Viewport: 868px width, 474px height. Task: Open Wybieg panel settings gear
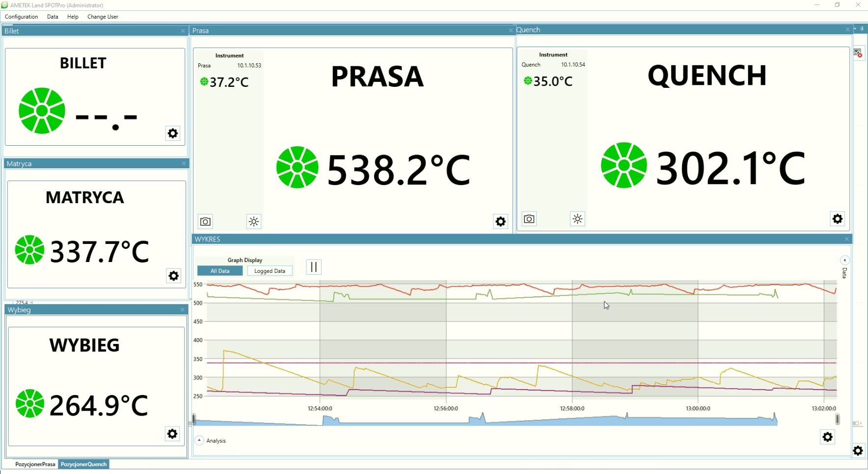tap(172, 434)
